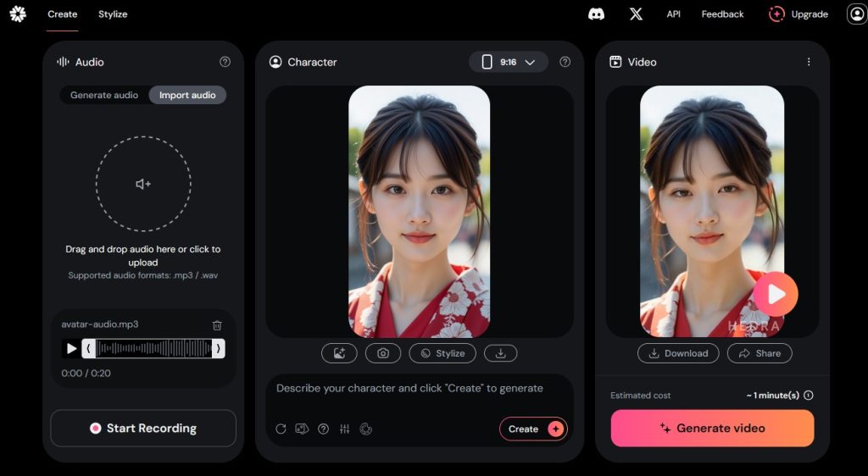The image size is (868, 476).
Task: Open the 9:16 aspect ratio dropdown
Action: pyautogui.click(x=509, y=62)
